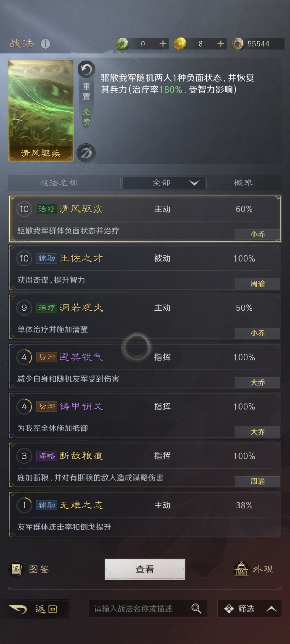The height and width of the screenshot is (644, 290).
Task: Tap the 返回 back button
Action: tap(35, 609)
